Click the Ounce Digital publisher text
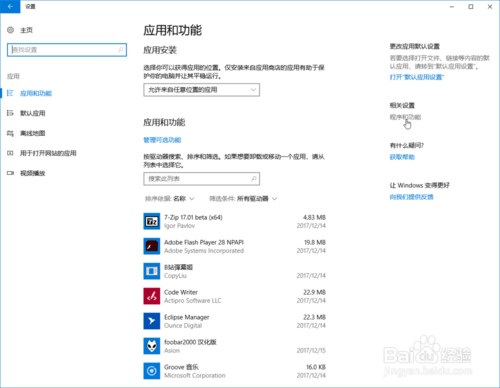The height and width of the screenshot is (388, 500). tap(183, 326)
